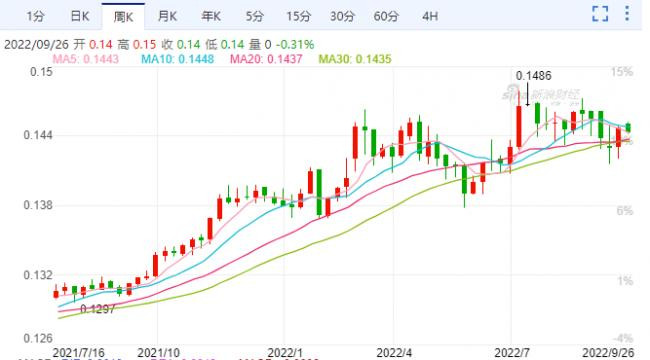Click the -0.31% change value
Screen dimensions: 650x360
tap(295, 44)
